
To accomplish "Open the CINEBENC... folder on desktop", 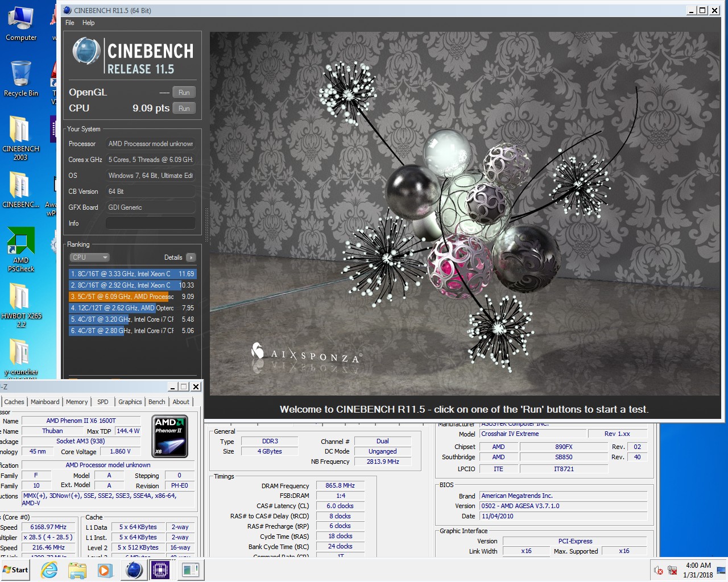I will pyautogui.click(x=21, y=190).
